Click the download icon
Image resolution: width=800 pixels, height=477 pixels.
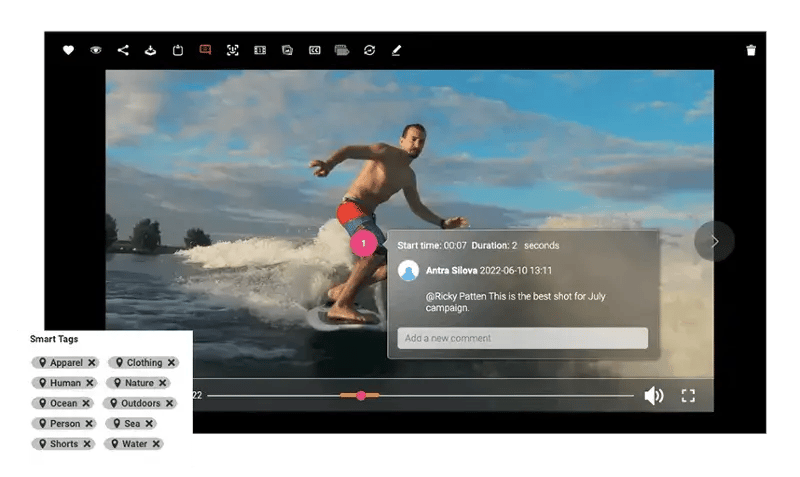coord(150,50)
